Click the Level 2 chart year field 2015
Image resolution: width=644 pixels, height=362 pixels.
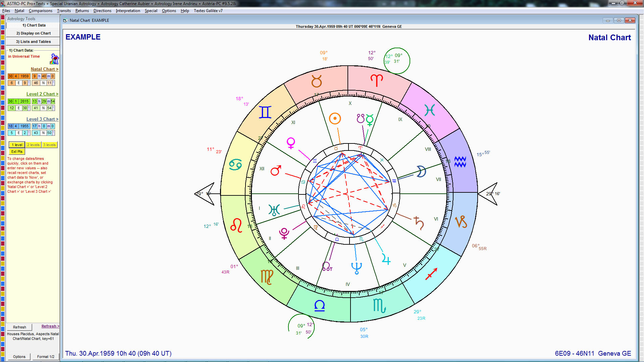[x=24, y=101]
